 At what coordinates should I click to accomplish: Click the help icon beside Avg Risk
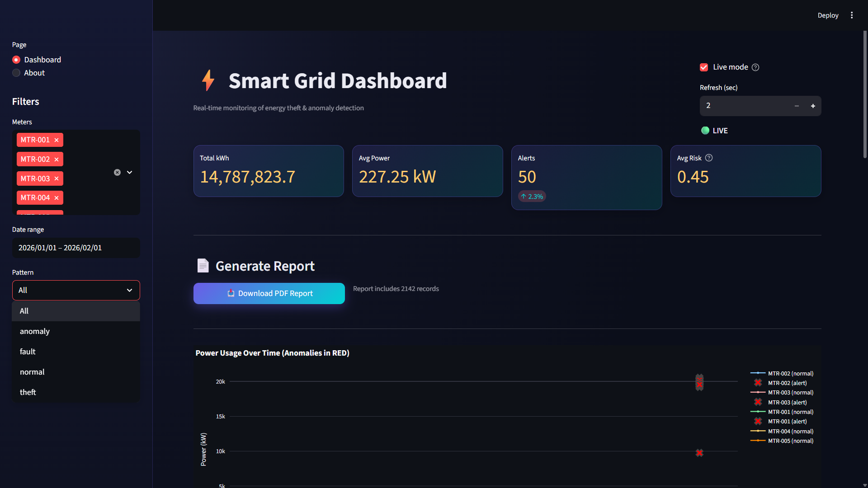click(x=708, y=158)
